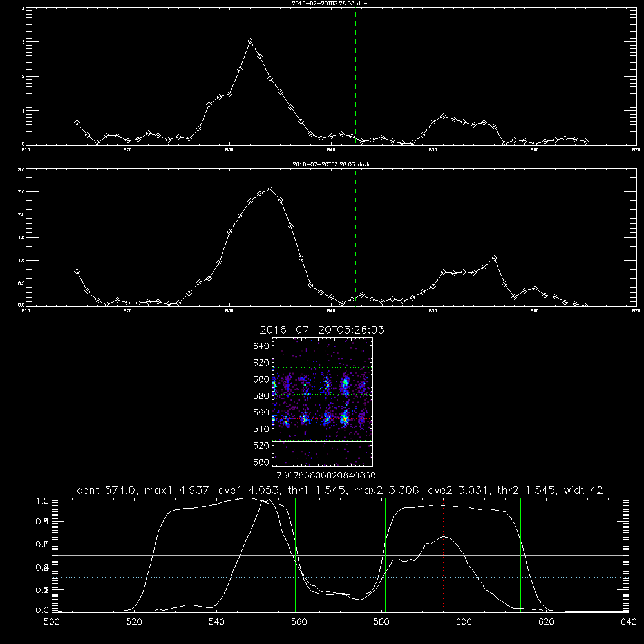Click the "2016-07-20T03:26:03 dawn" plot title

[331, 3]
